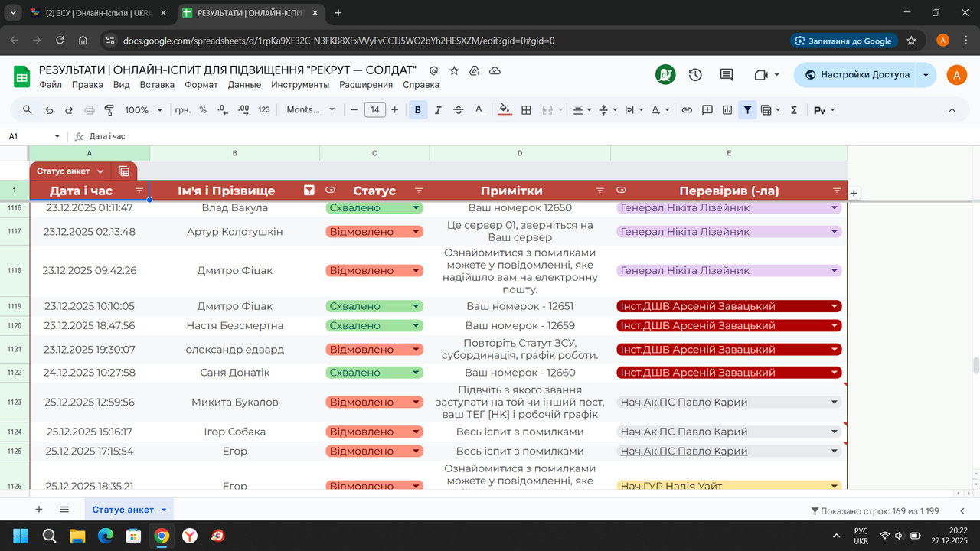Insert a link
980x551 pixels.
[687, 110]
